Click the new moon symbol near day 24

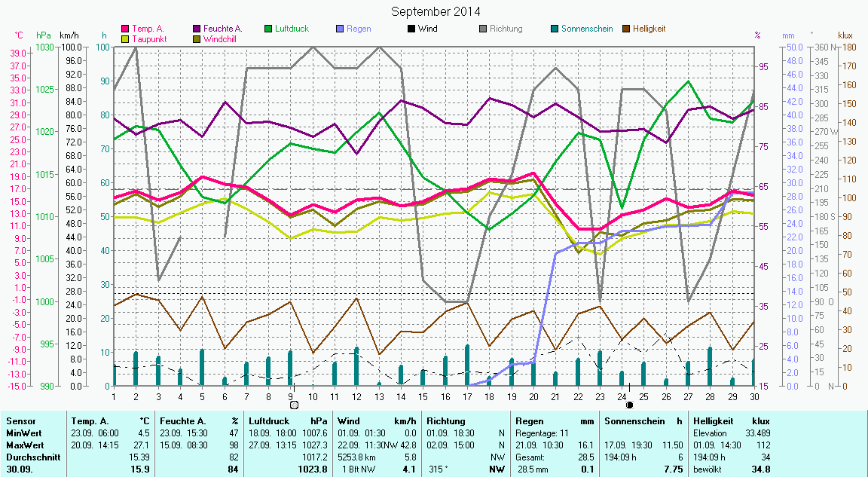click(630, 405)
